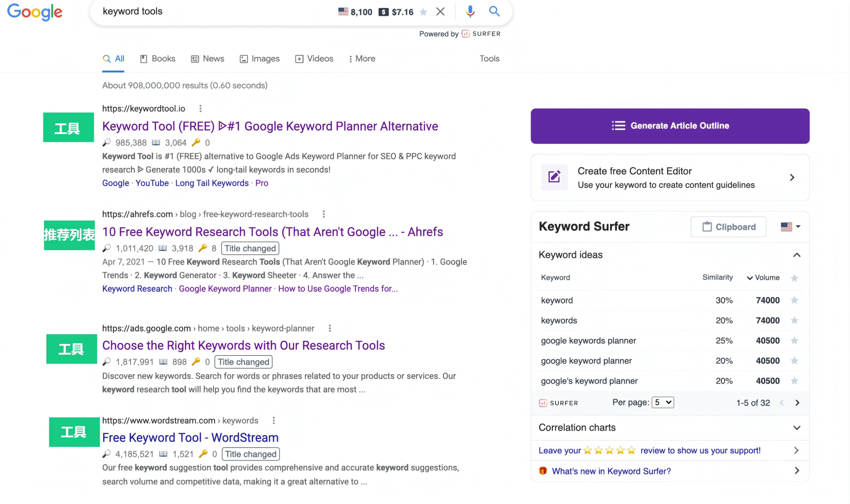Select the All results tab
This screenshot has width=850, height=504.
114,59
